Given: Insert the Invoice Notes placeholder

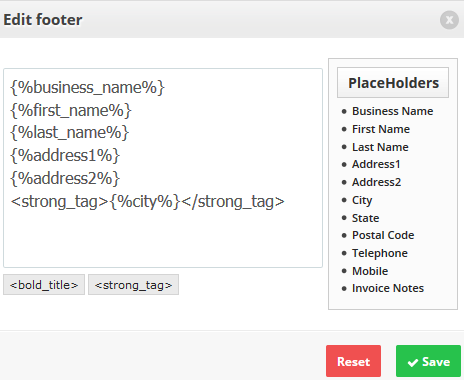Looking at the screenshot, I should pyautogui.click(x=388, y=288).
